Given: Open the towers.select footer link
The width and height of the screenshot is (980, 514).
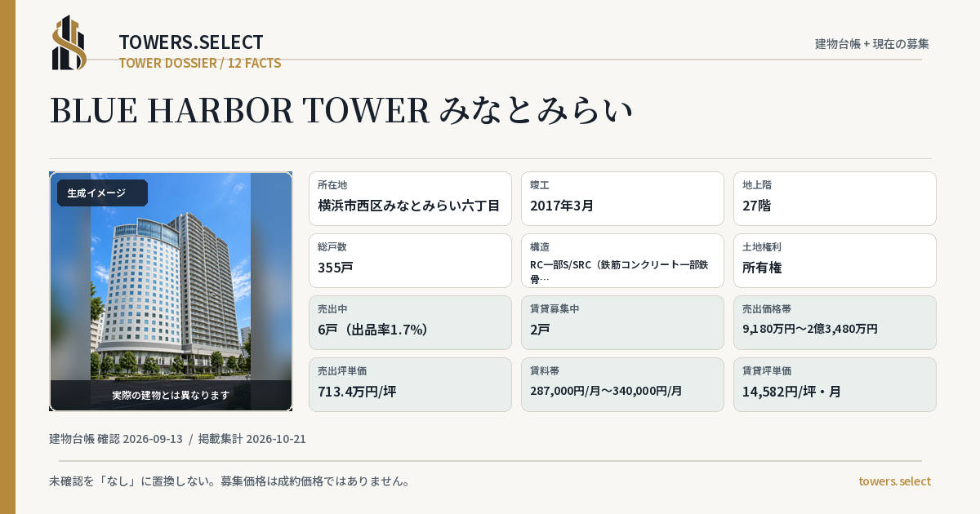Looking at the screenshot, I should click(x=894, y=481).
